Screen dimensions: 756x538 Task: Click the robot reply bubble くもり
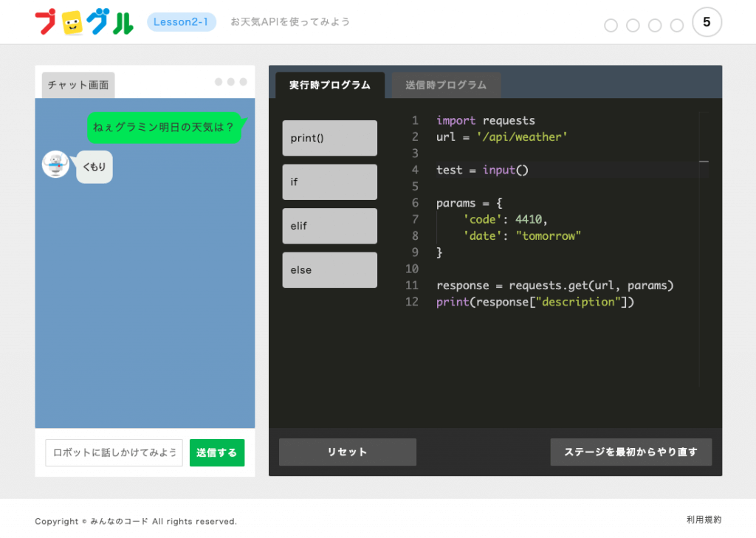click(94, 167)
